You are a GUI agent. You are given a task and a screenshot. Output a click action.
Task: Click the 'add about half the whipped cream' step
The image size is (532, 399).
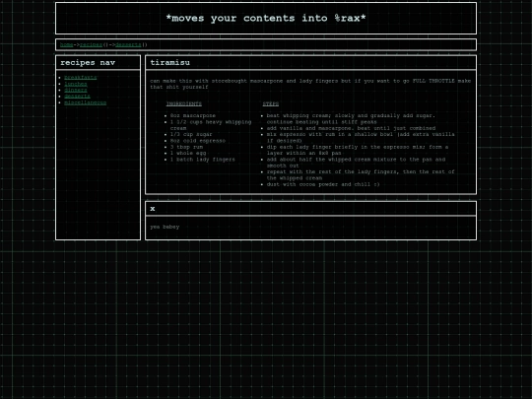click(x=356, y=163)
